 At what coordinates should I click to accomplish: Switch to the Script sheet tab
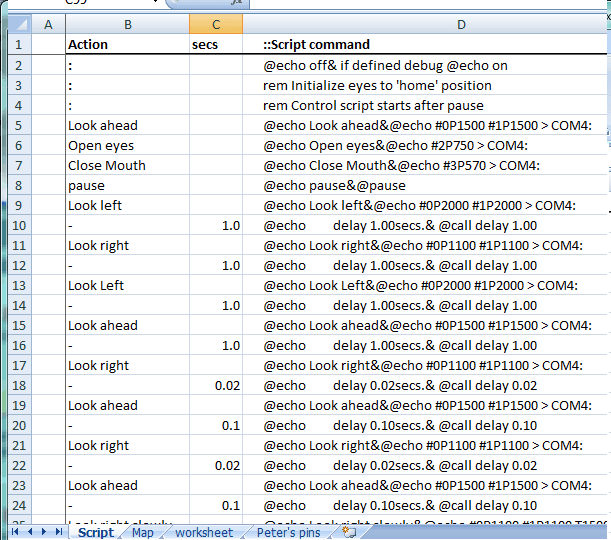point(95,532)
